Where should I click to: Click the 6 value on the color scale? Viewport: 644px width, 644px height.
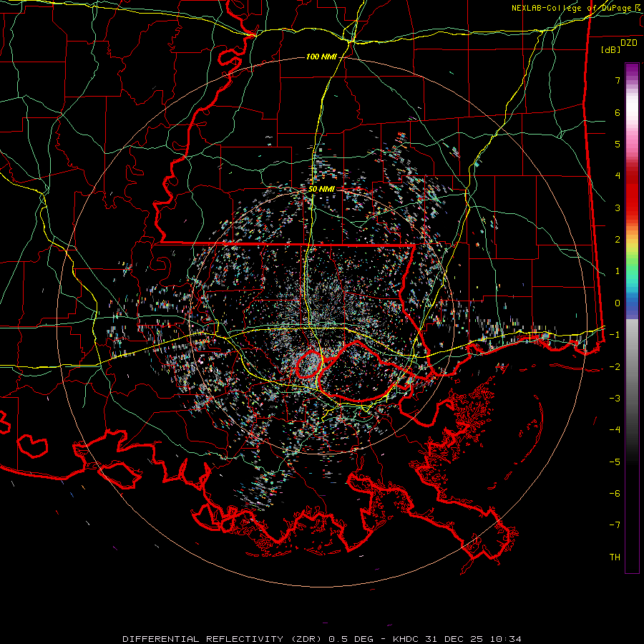(x=618, y=112)
